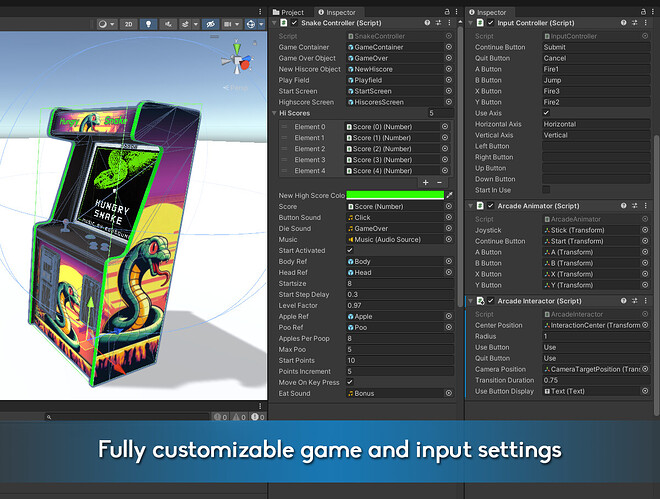This screenshot has width=660, height=499.
Task: Toggle Start In Use checkbox
Action: pos(546,190)
